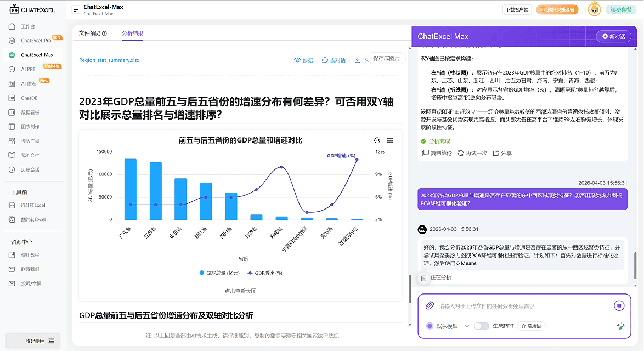Screen dimensions: 644x351
Task: Switch to the 分析结果 tab
Action: click(x=133, y=33)
